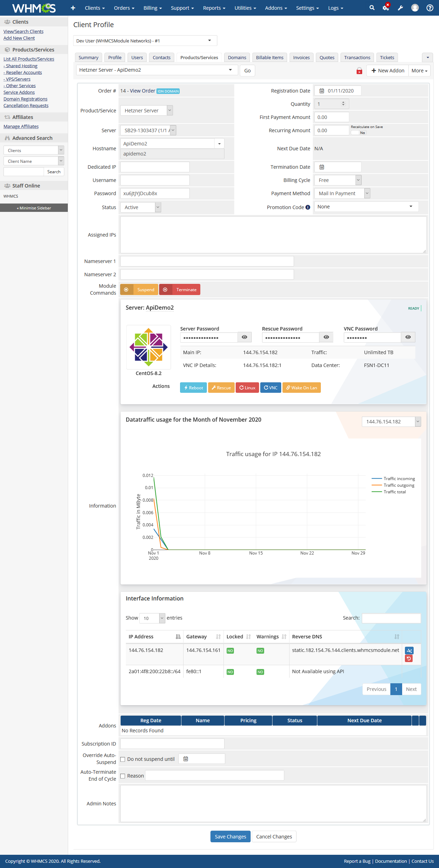Click the plus quick-add icon in top bar

73,8
